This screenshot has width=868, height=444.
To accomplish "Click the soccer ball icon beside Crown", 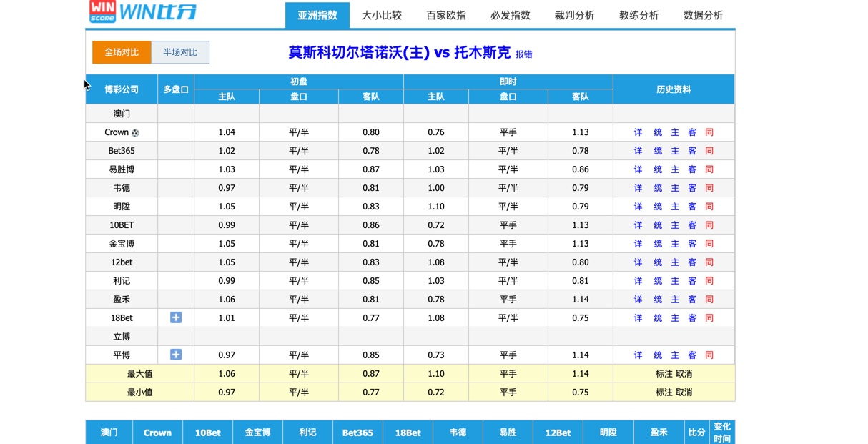I will coord(136,132).
